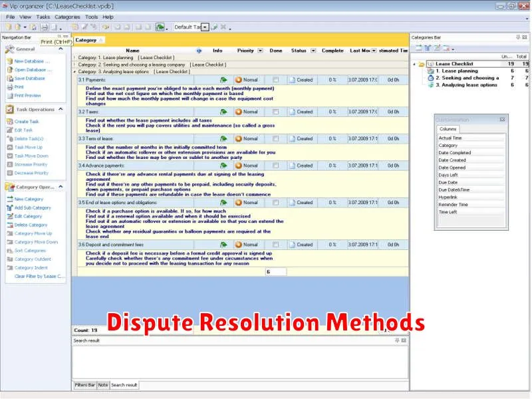Open the Status column filter dropdown
Viewport: 532px width, 399px height.
pos(313,51)
